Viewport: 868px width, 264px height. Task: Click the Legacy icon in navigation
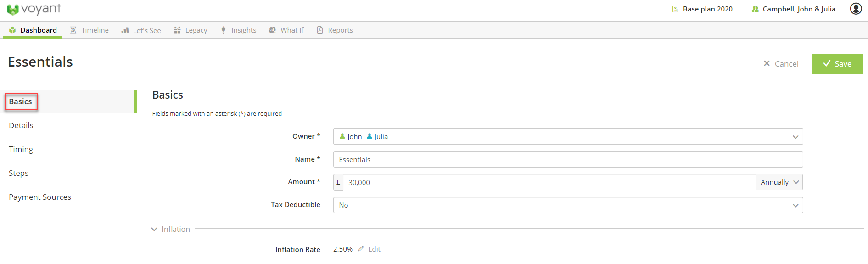[x=177, y=30]
